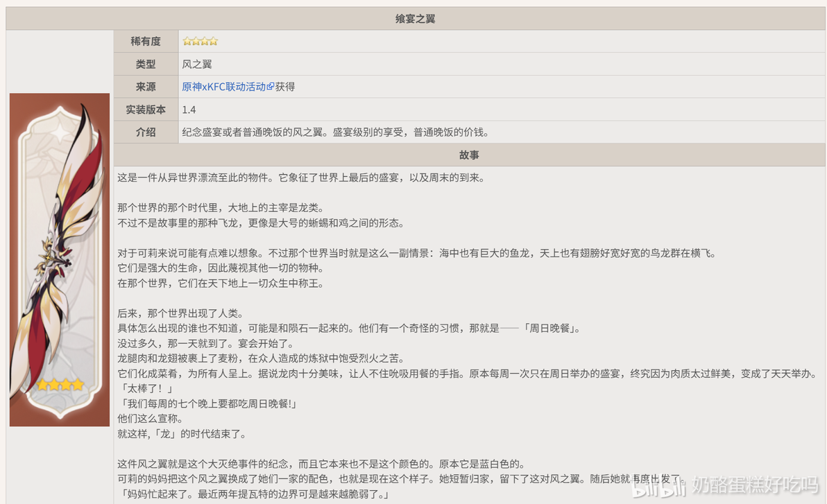Click the wing glider card image
Image resolution: width=827 pixels, height=504 pixels.
[x=60, y=260]
